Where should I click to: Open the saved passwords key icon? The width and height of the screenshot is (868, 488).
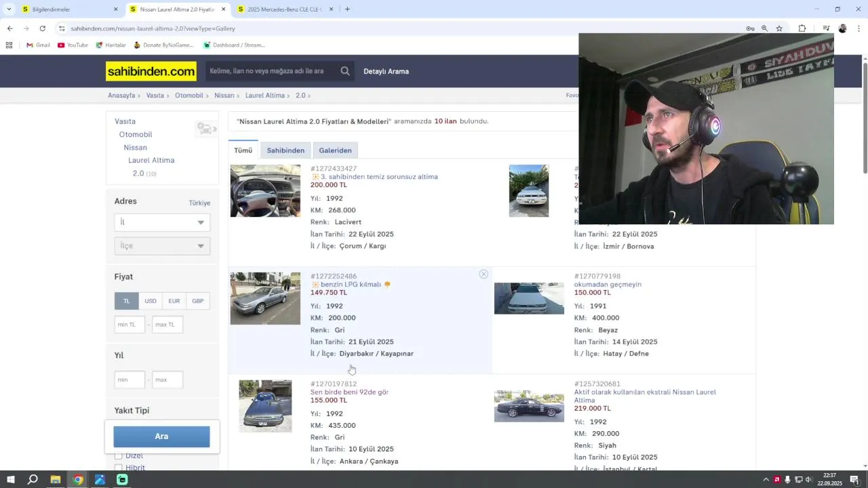[750, 28]
